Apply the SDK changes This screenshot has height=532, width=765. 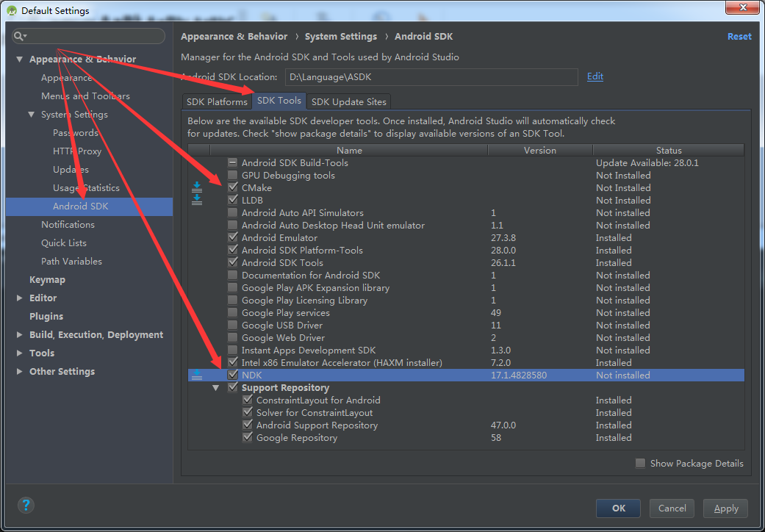tap(725, 508)
